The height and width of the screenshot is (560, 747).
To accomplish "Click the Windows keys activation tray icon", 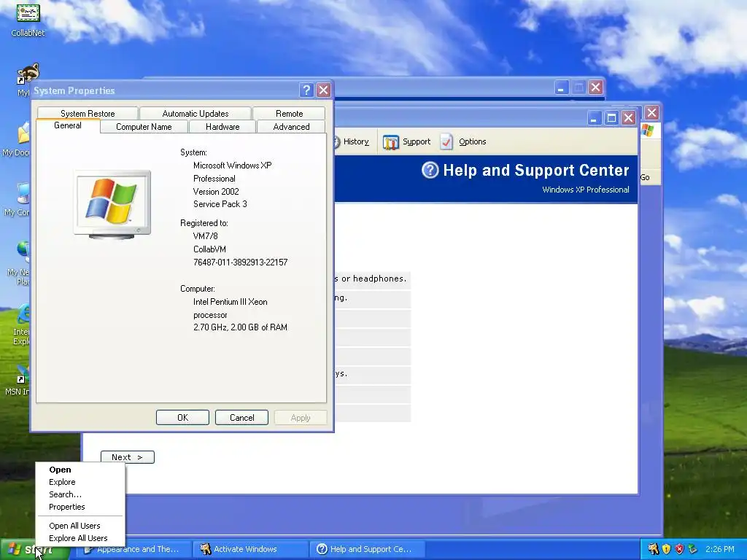I will tap(653, 549).
